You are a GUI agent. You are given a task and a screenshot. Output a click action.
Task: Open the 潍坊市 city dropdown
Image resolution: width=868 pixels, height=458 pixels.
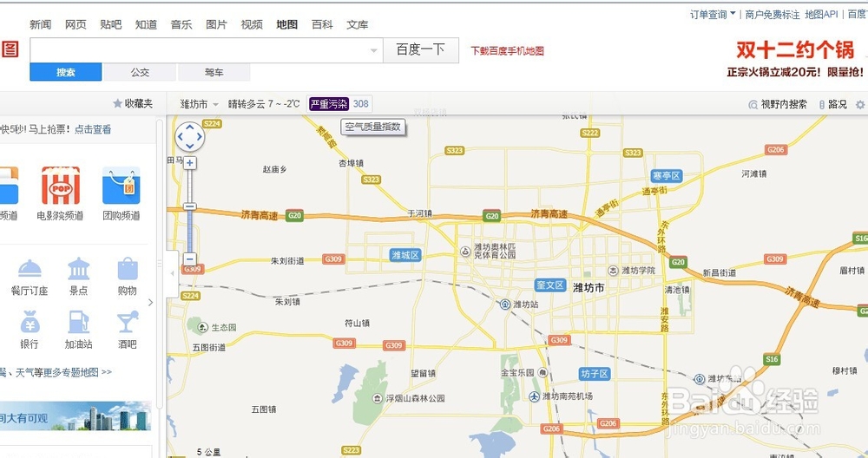pos(200,104)
